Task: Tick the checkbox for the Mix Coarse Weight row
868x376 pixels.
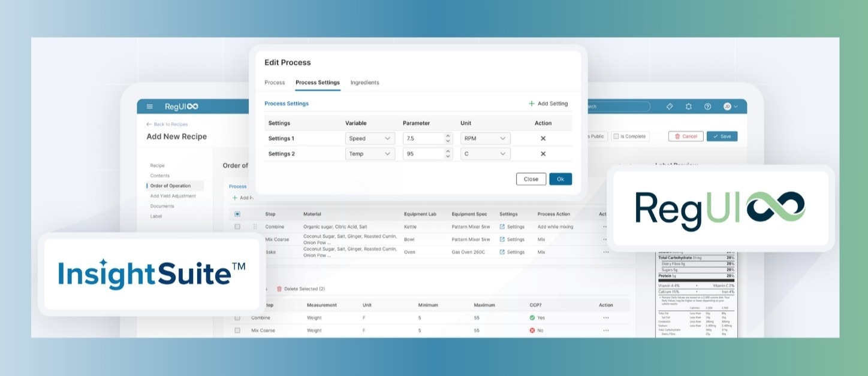Action: click(x=237, y=330)
